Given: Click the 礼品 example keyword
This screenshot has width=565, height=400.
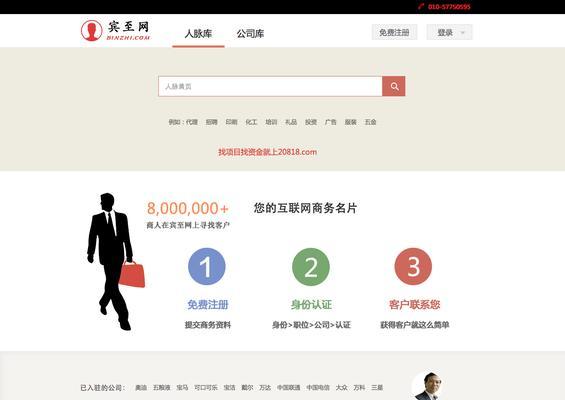Looking at the screenshot, I should point(291,122).
